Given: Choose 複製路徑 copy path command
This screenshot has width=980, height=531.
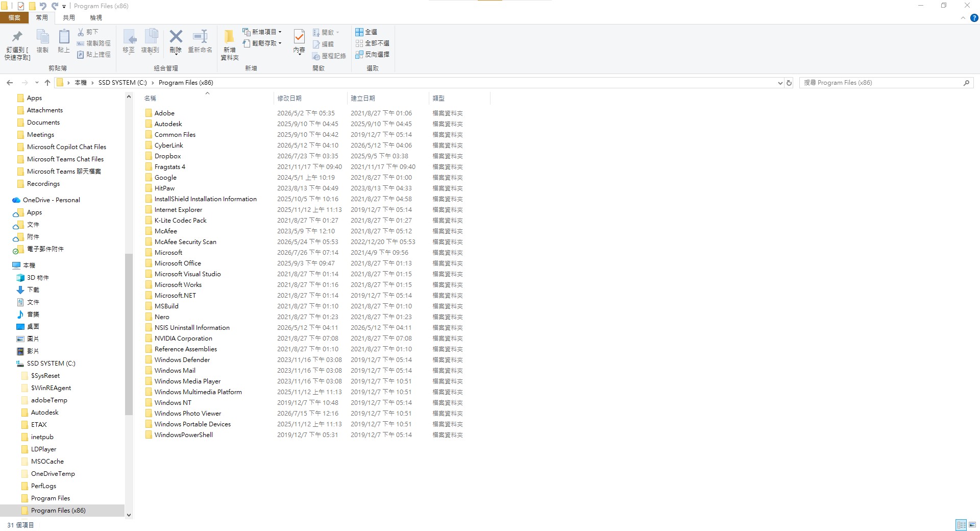Looking at the screenshot, I should 93,43.
